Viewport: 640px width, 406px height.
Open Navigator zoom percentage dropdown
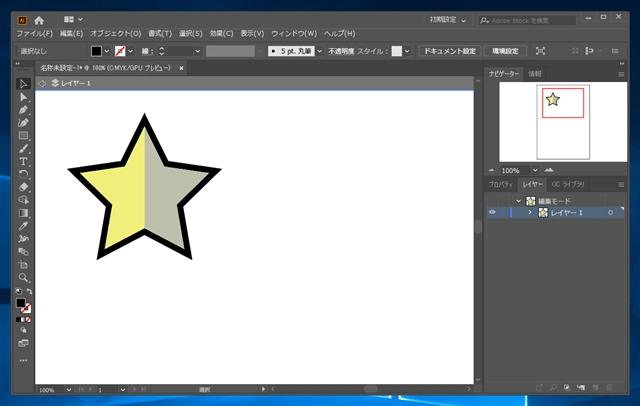(x=535, y=170)
